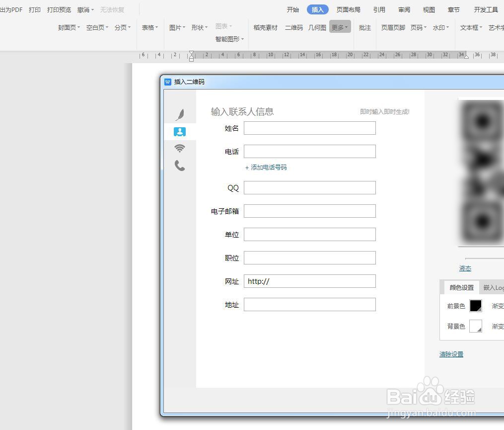The image size is (504, 430).
Task: Click the left indent marker on ruler
Action: (192, 56)
